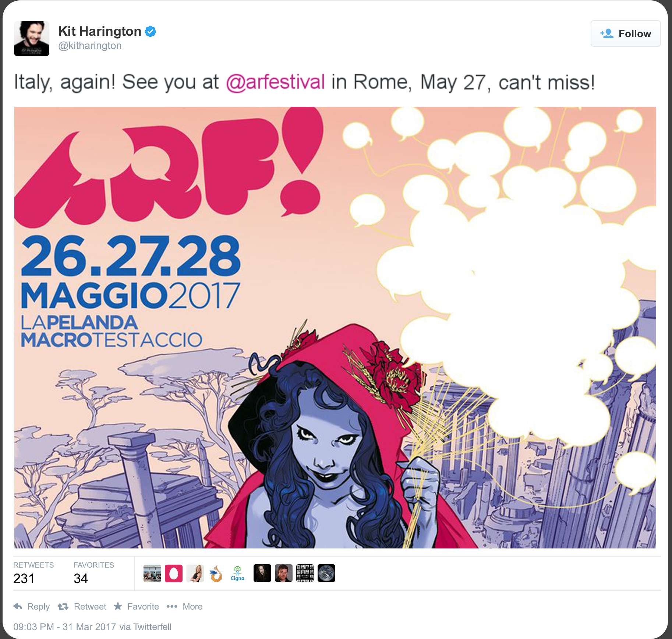This screenshot has width=672, height=639.
Task: View the 34 favorites count
Action: point(81,578)
